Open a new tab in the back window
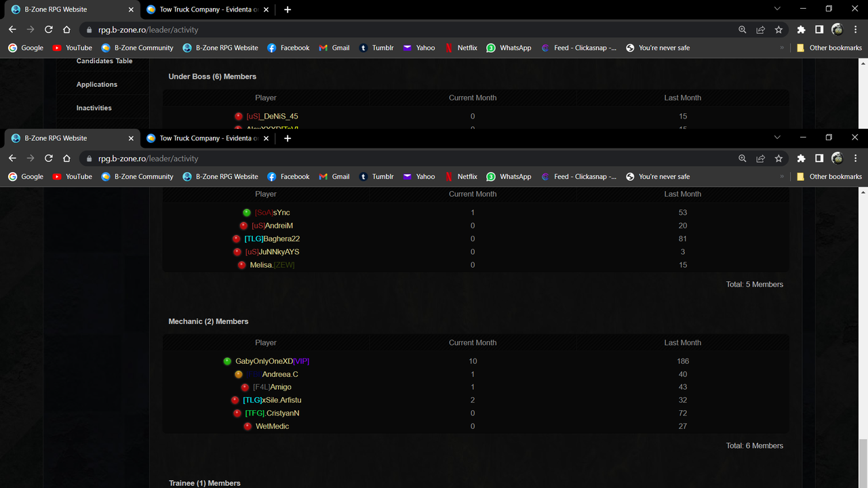This screenshot has height=488, width=868. (x=288, y=9)
